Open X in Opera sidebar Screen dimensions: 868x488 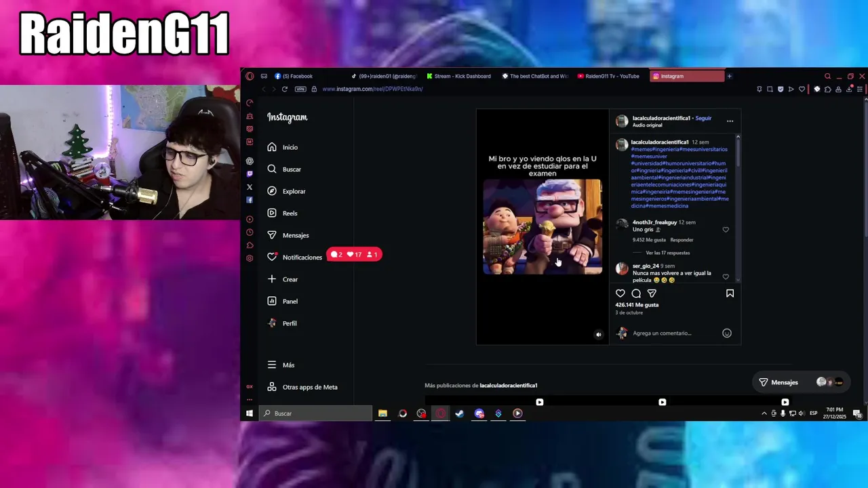[x=250, y=187]
